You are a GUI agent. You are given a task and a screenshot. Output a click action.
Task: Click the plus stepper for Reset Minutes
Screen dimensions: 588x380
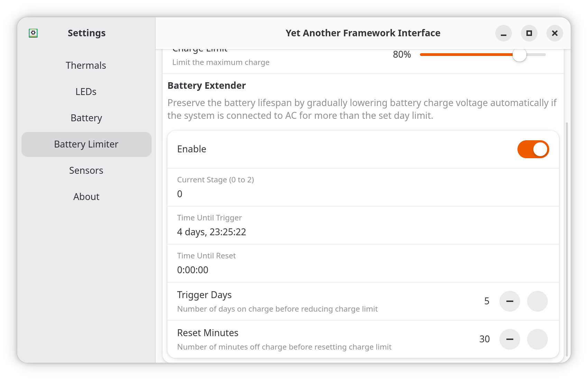point(538,339)
